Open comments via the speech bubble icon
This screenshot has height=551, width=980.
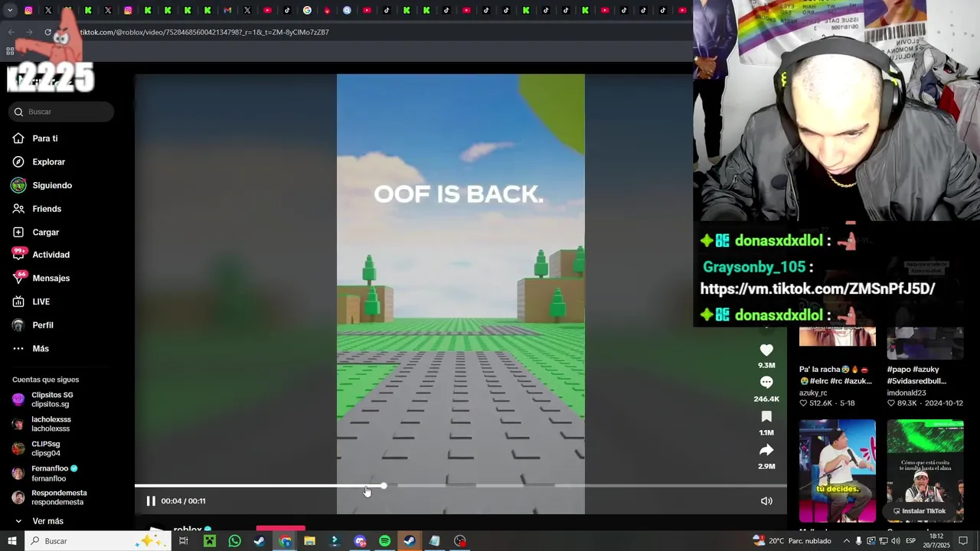[x=766, y=383]
